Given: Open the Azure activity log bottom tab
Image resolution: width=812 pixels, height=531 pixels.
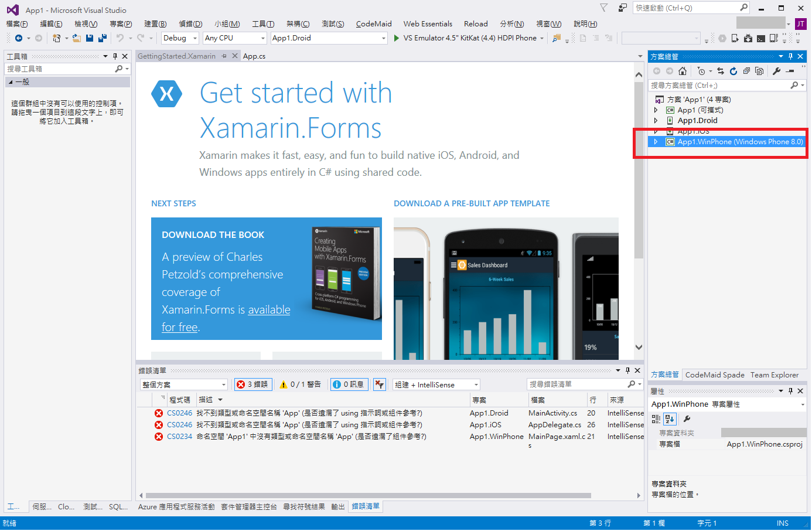Looking at the screenshot, I should pyautogui.click(x=176, y=507).
